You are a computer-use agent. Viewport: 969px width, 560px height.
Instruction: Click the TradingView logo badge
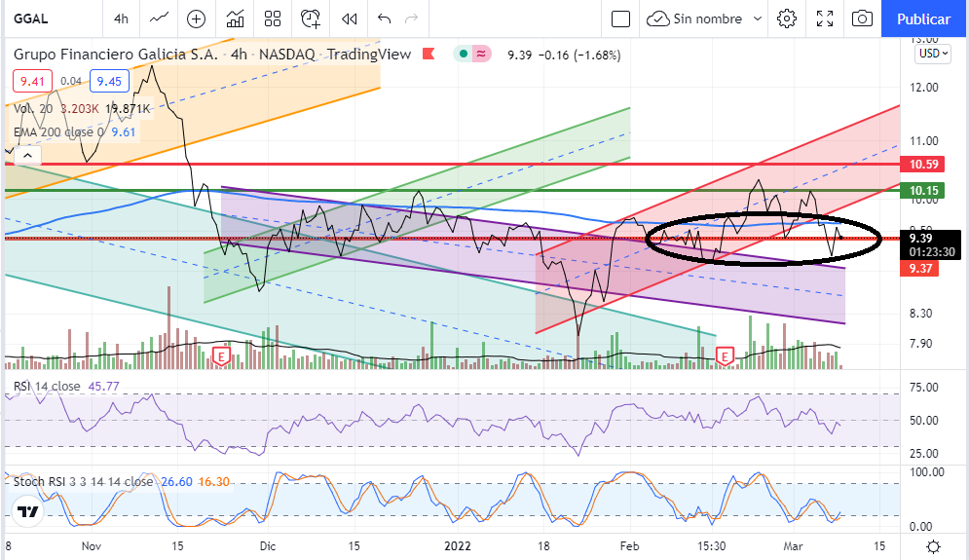(x=27, y=511)
